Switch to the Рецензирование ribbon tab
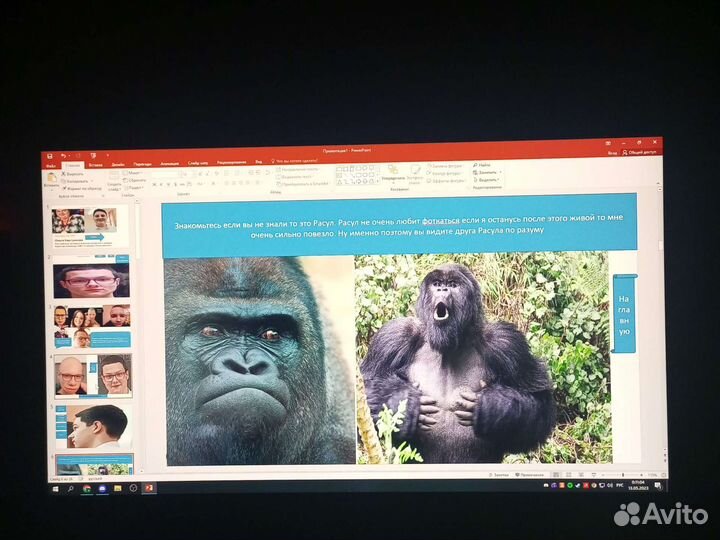The width and height of the screenshot is (720, 540). 231,162
